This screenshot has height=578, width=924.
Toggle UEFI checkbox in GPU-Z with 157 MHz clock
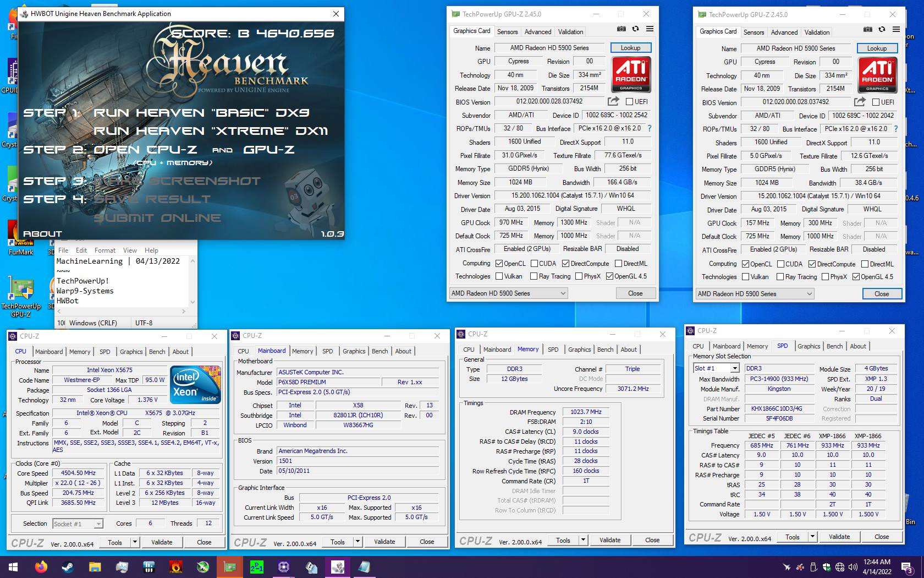pos(876,102)
